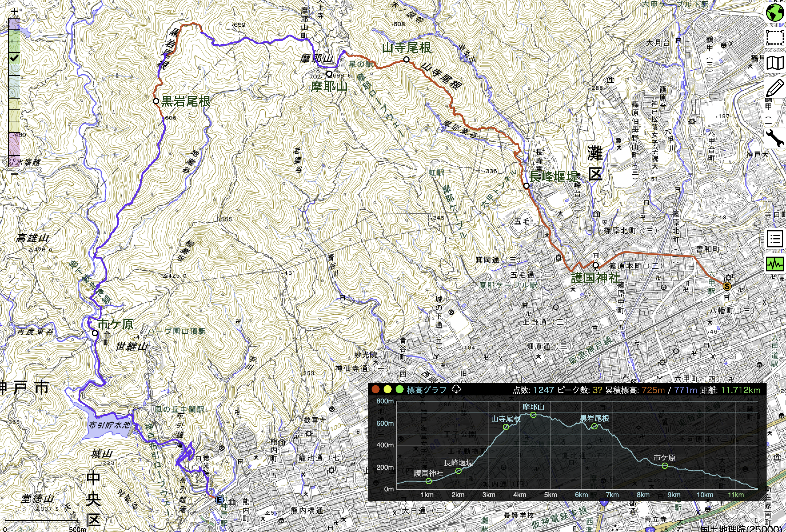Click the green dot in elevation panel
786x532 pixels.
click(399, 389)
